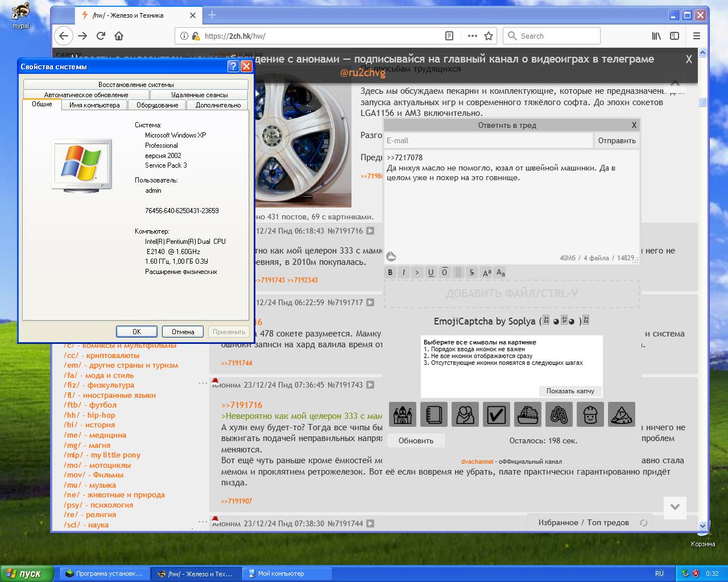Image resolution: width=728 pixels, height=582 pixels.
Task: Select the paperclips captcha icon
Action: [559, 414]
